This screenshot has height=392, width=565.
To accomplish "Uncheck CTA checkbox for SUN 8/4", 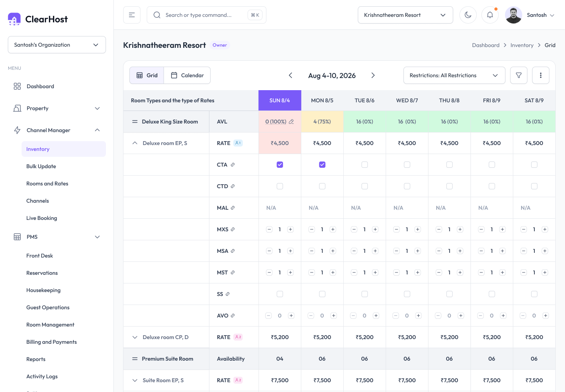I will pos(280,165).
